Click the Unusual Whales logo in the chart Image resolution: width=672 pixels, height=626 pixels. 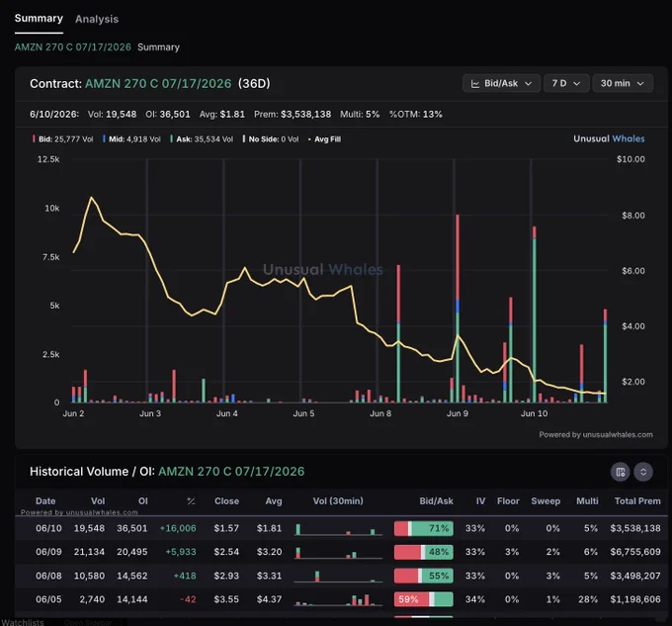609,138
